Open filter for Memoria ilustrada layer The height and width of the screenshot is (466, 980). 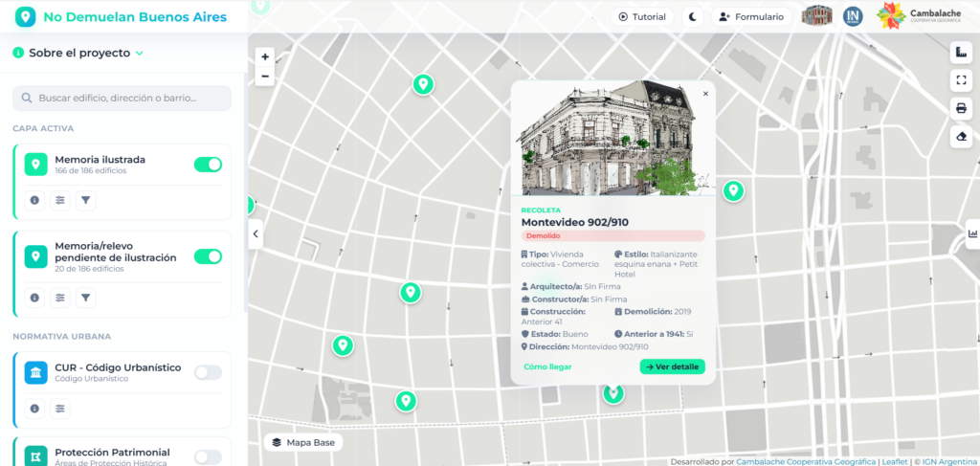click(85, 201)
